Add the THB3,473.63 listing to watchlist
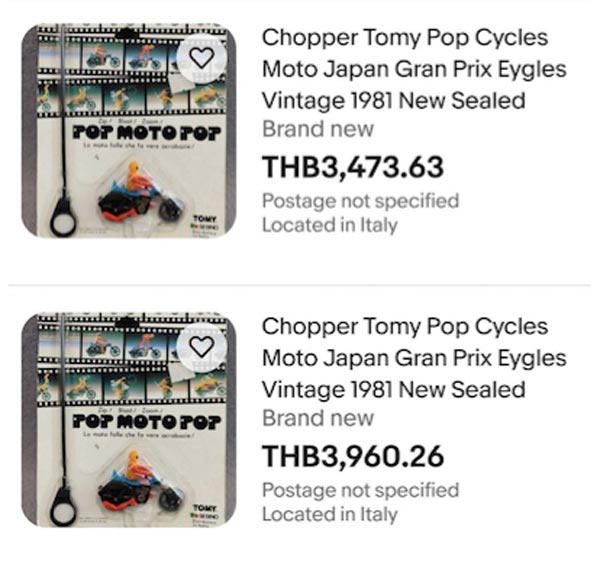600x564 pixels. [202, 57]
